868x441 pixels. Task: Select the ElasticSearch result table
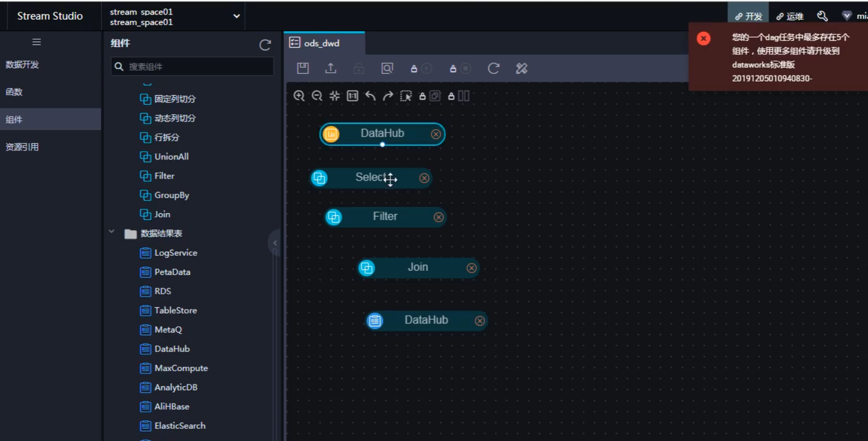173,426
